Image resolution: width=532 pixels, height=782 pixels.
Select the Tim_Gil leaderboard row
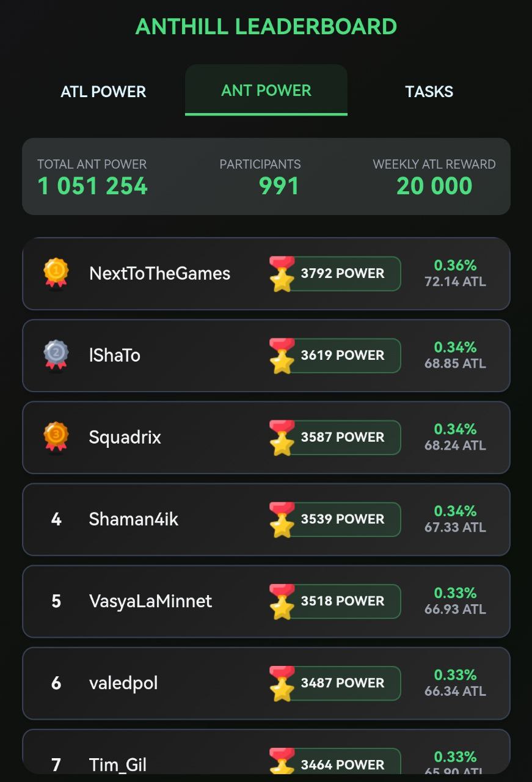[x=266, y=751]
